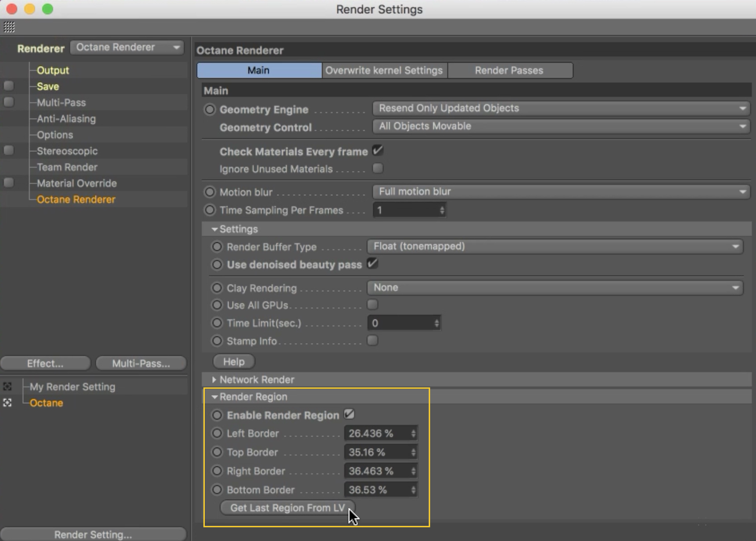The width and height of the screenshot is (756, 541).
Task: Click the Bottom Border percentage field
Action: click(381, 490)
